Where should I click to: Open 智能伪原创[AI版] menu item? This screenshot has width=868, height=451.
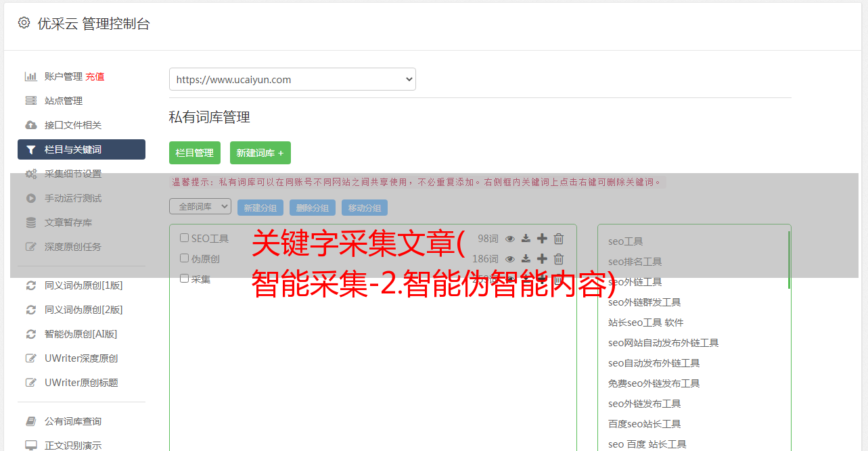coord(81,334)
